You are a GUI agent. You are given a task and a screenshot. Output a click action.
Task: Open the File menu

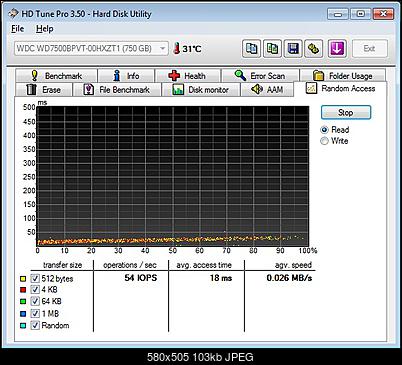pos(17,29)
